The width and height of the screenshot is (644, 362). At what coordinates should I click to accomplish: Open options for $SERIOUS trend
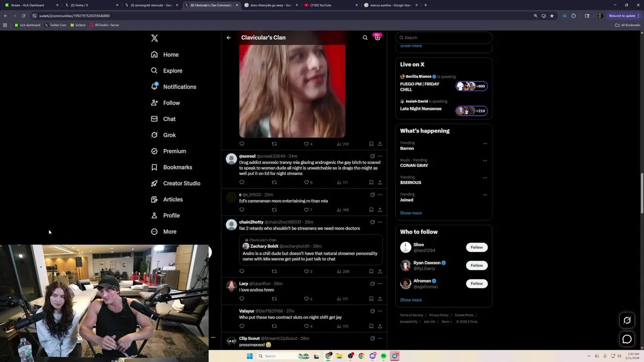click(x=485, y=178)
